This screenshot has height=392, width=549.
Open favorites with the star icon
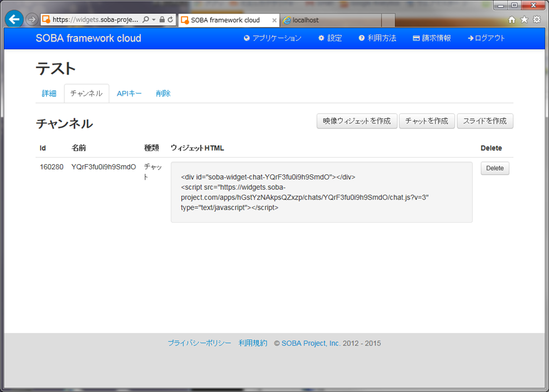[x=524, y=20]
